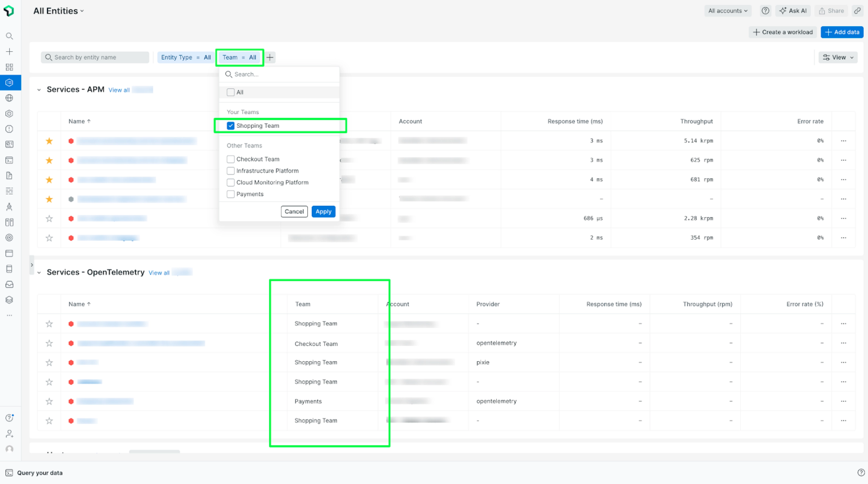Click the Apply button
This screenshot has height=484, width=868.
pos(323,211)
